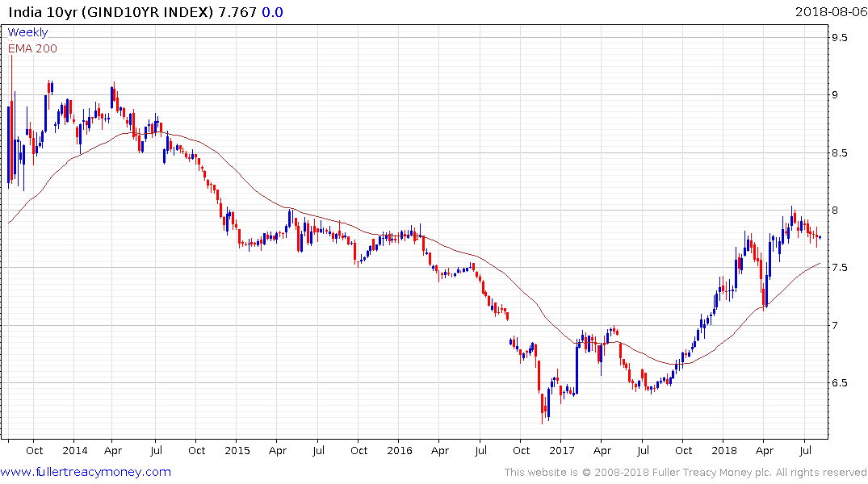The image size is (868, 484).
Task: Click the chart title India 10yr (GIND10YR INDEX)
Action: (x=111, y=12)
